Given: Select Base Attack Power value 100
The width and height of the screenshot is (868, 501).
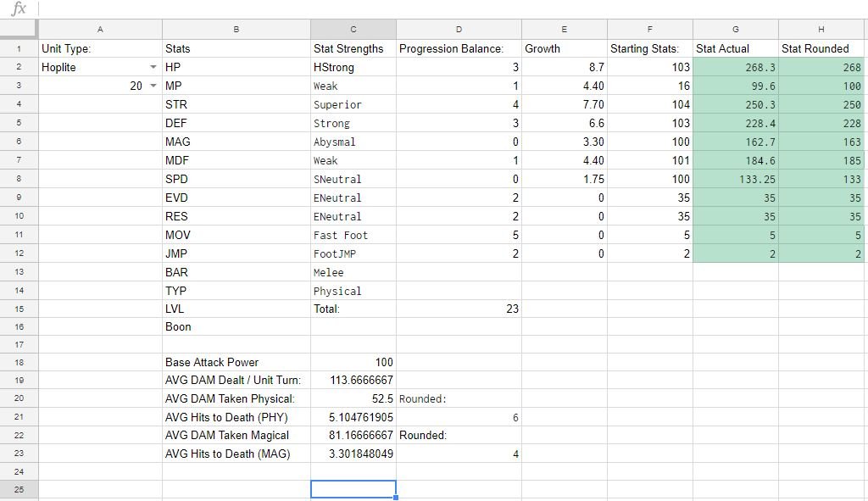Looking at the screenshot, I should [x=353, y=362].
